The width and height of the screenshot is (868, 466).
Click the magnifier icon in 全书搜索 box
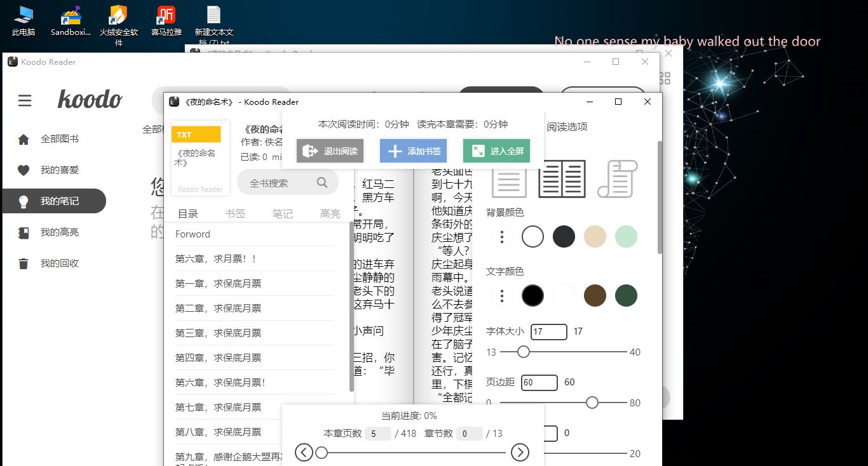click(x=323, y=182)
